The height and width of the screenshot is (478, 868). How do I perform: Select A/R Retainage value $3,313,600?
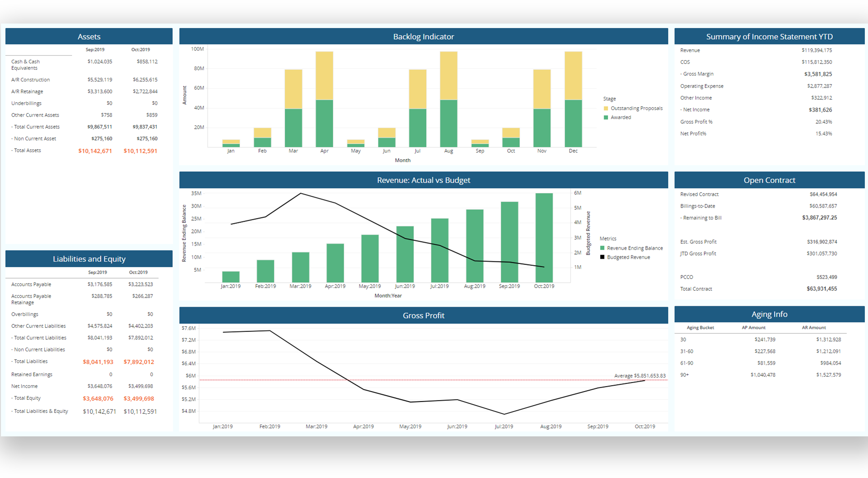[x=100, y=91]
